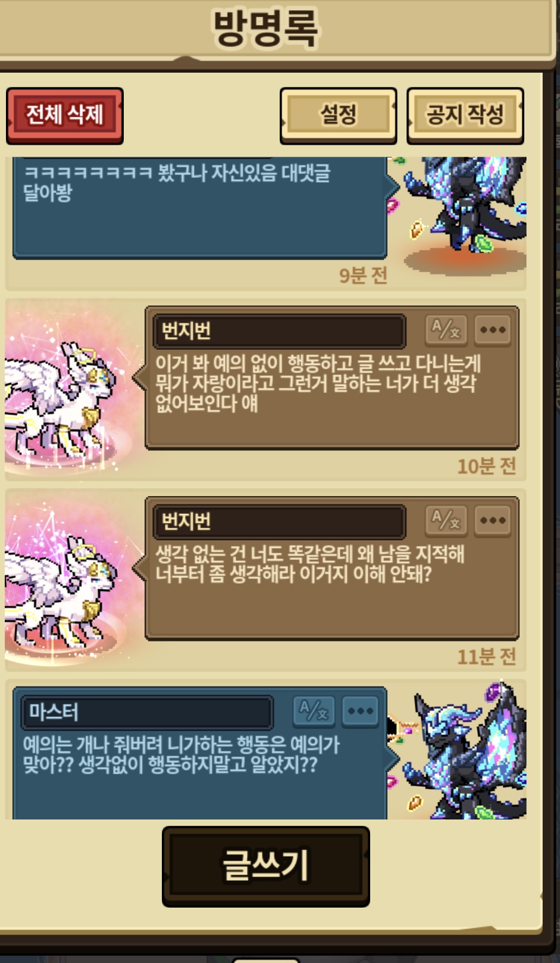Open more options on first 번지번 message

(493, 330)
